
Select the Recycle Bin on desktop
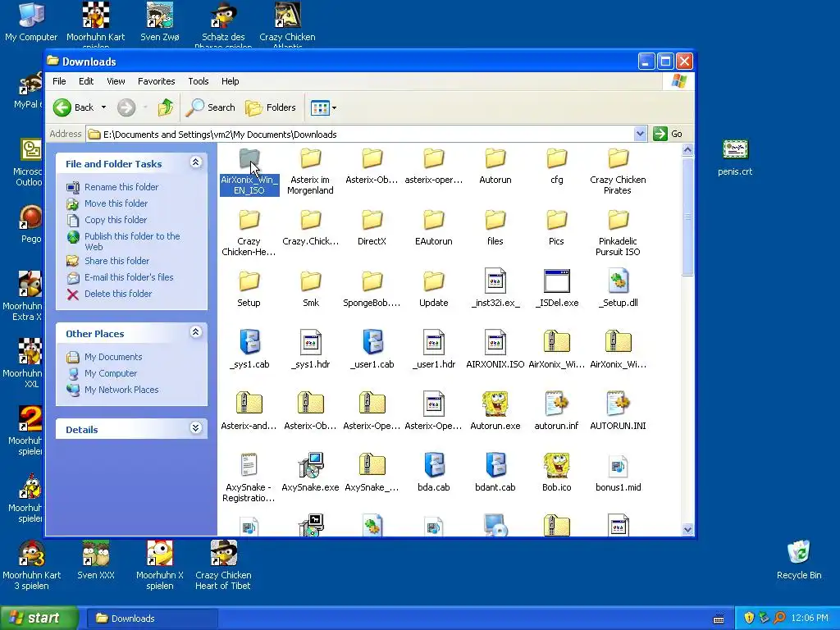click(799, 560)
